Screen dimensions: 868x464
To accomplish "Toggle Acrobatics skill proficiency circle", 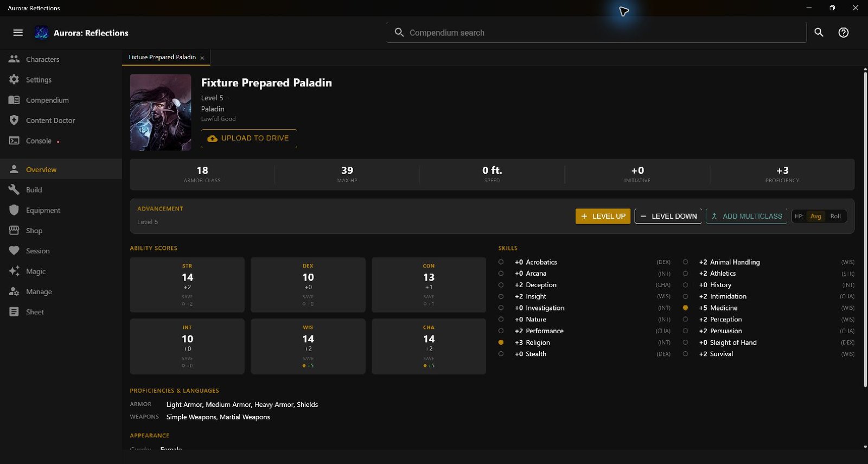I will (x=501, y=262).
